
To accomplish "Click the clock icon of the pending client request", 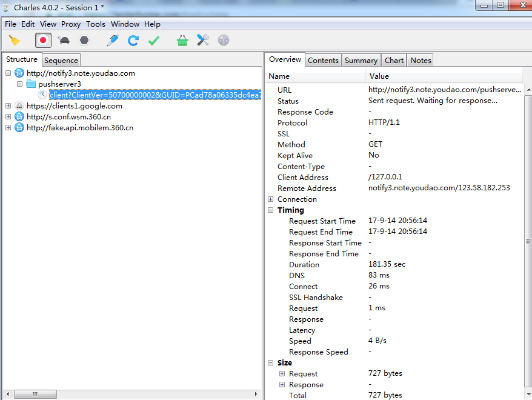I will click(42, 95).
